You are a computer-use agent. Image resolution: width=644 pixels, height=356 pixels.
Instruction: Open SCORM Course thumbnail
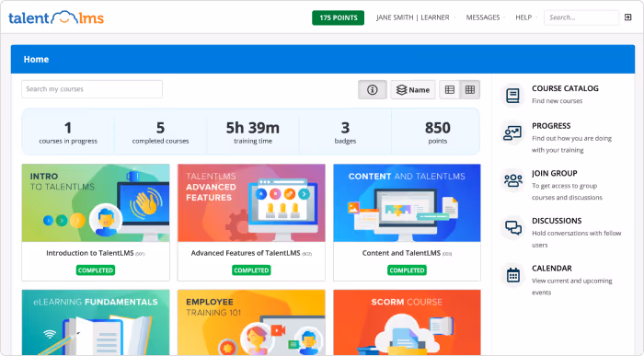pos(407,322)
